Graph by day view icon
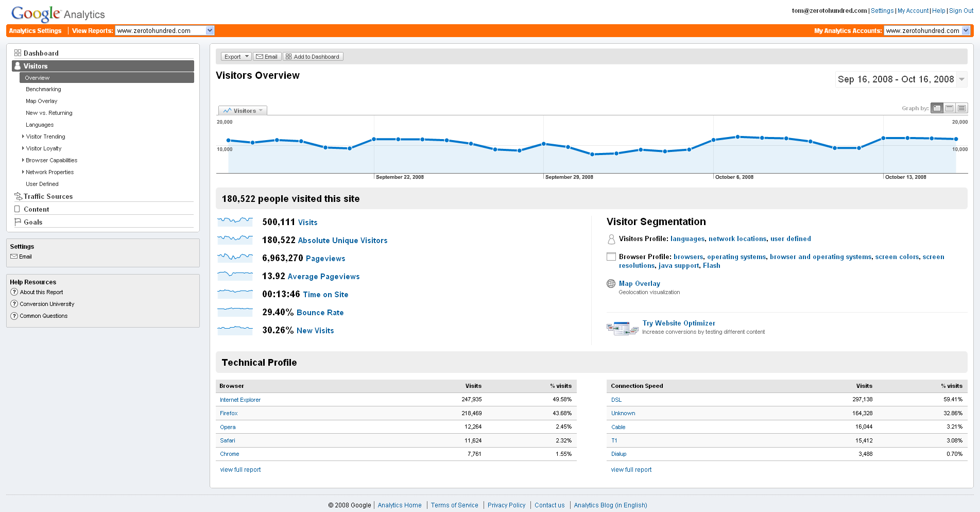Viewport: 980px width, 512px height. (937, 108)
